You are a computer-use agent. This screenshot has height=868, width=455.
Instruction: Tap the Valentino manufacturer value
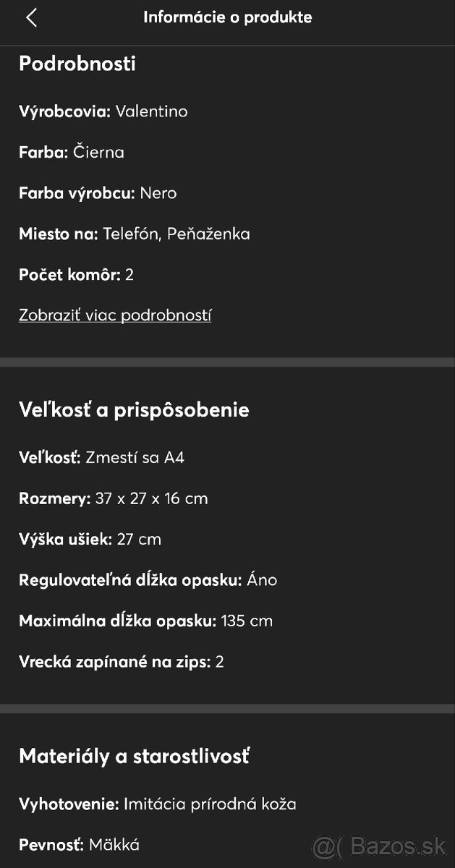(152, 111)
